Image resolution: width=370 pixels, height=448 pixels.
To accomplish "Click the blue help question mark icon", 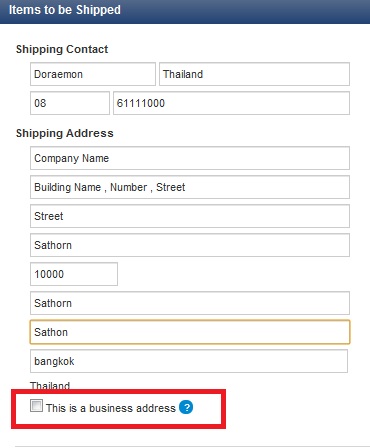I will 186,407.
